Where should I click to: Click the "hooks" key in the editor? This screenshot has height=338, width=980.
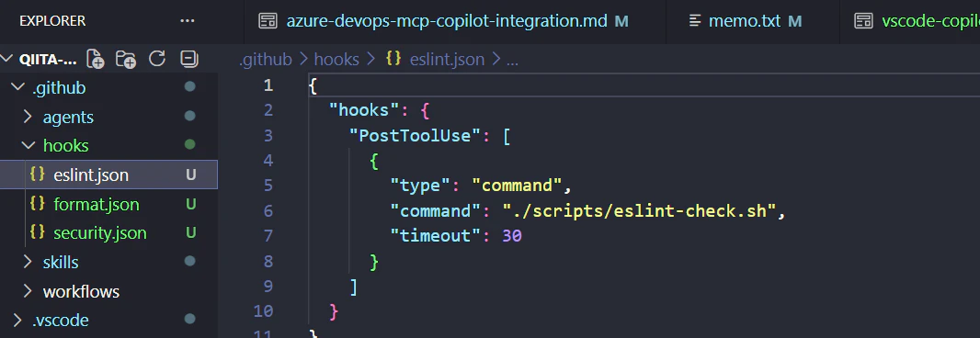click(364, 110)
